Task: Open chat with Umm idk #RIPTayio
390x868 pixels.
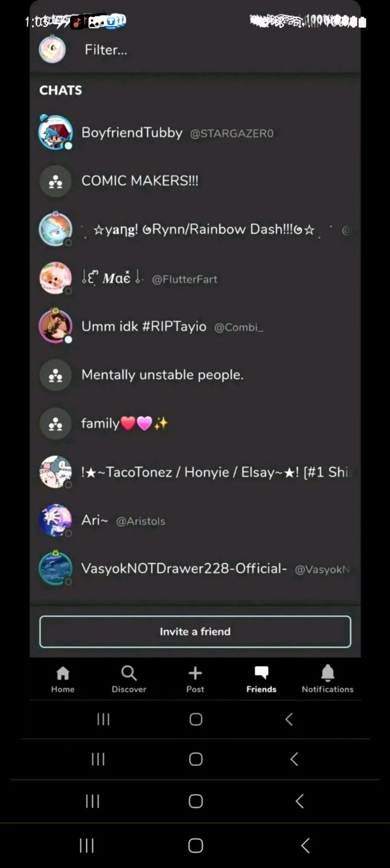Action: 195,327
